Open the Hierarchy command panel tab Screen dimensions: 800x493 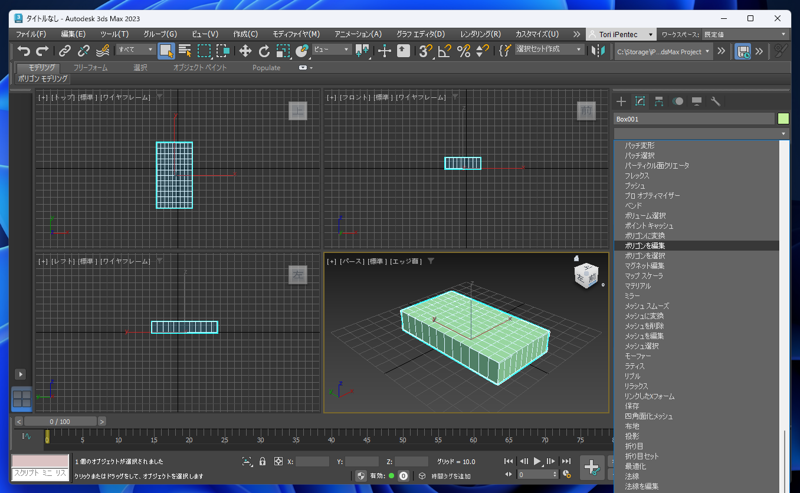(659, 102)
